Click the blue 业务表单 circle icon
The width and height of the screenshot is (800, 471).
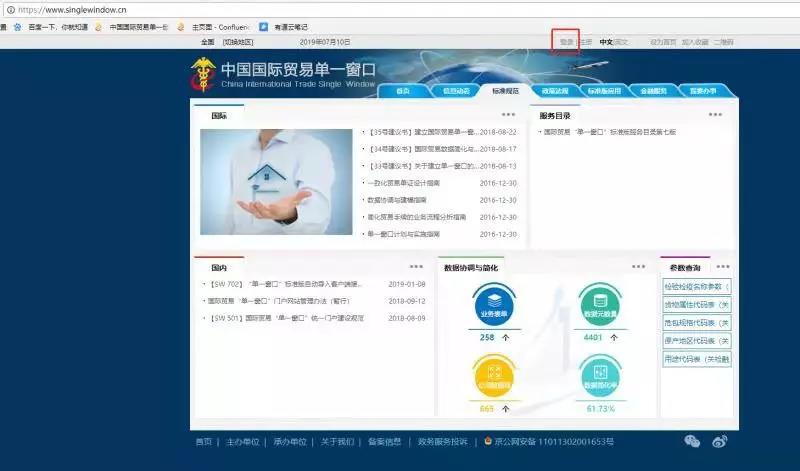(494, 302)
